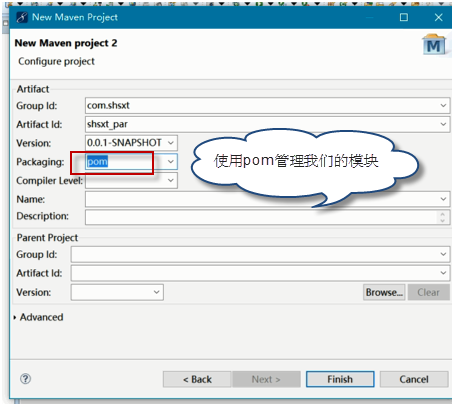Open the Packaging dropdown arrow

click(171, 162)
